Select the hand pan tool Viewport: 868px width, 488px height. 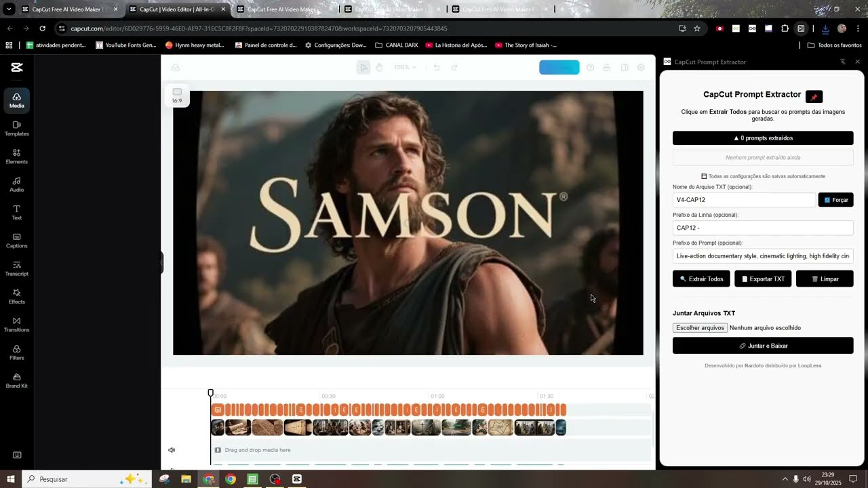pos(380,67)
